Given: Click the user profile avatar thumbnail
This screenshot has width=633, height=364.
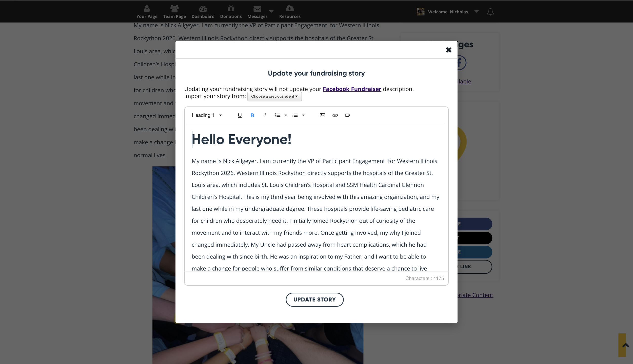Looking at the screenshot, I should tap(421, 12).
